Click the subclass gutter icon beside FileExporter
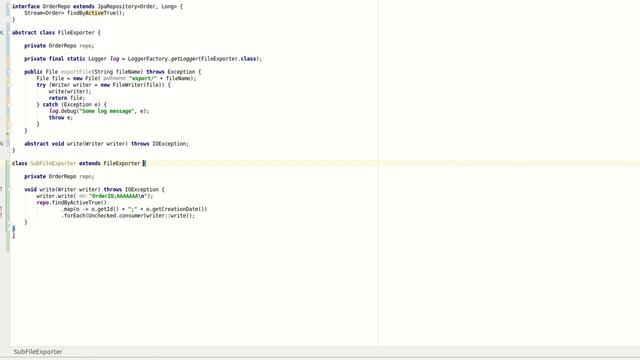The image size is (640, 360). pos(2,32)
